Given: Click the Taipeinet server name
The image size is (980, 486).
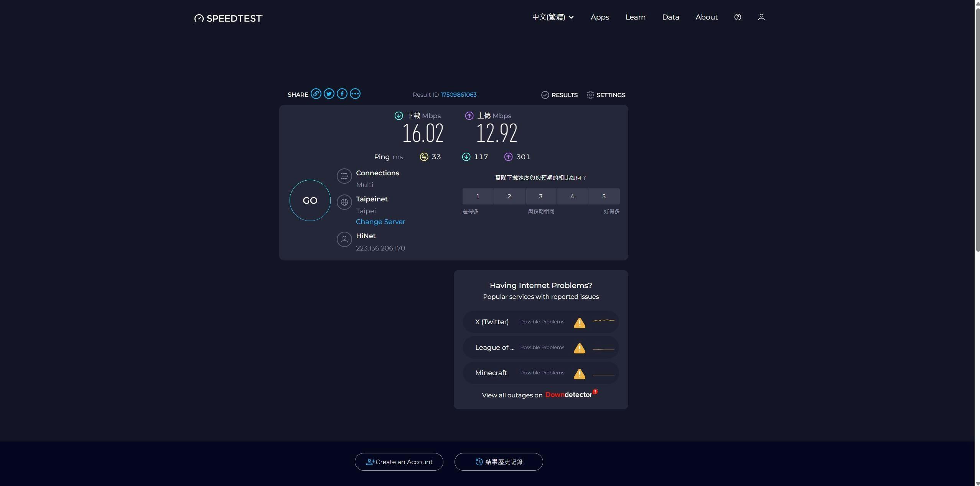Looking at the screenshot, I should [372, 199].
